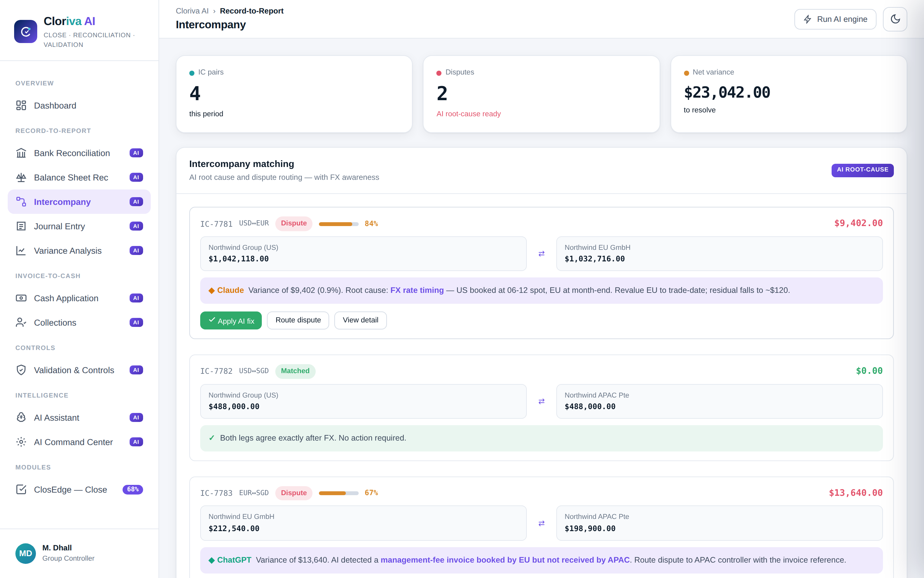Click the Journal Entry document icon
The image size is (924, 578).
21,226
